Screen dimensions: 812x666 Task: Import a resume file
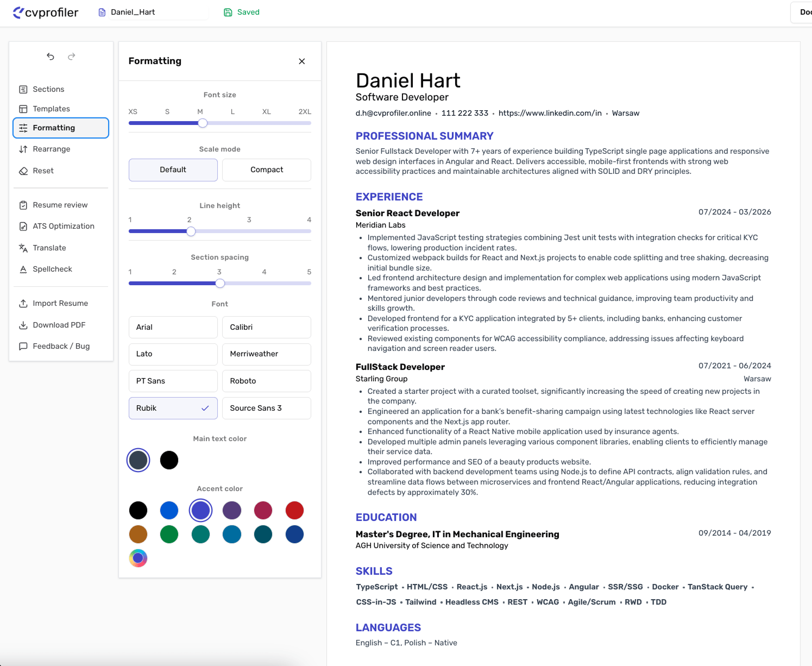pos(60,303)
